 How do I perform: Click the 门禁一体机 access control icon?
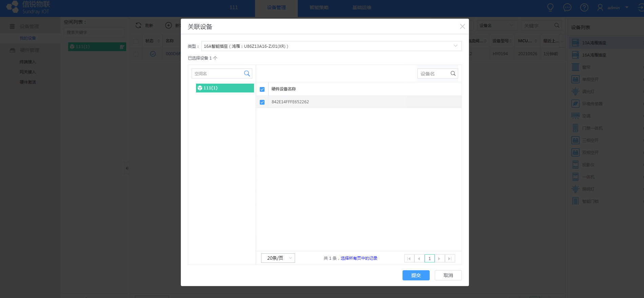[x=575, y=128]
